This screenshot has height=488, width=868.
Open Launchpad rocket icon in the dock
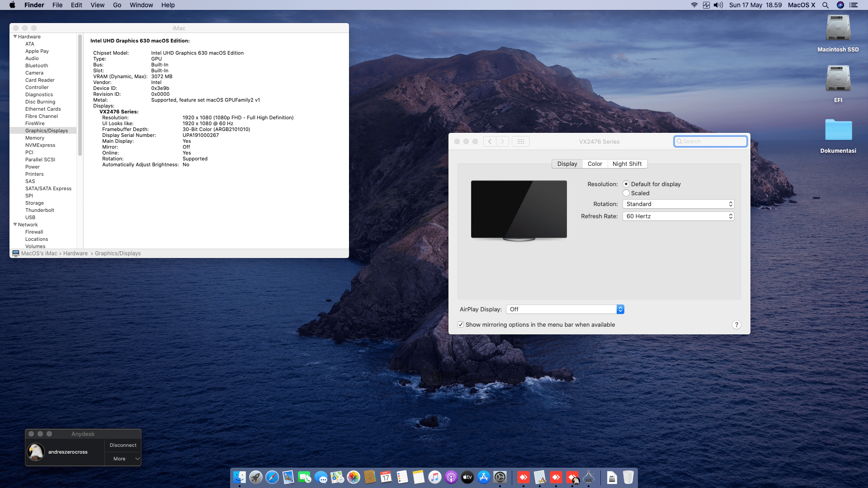tap(256, 477)
